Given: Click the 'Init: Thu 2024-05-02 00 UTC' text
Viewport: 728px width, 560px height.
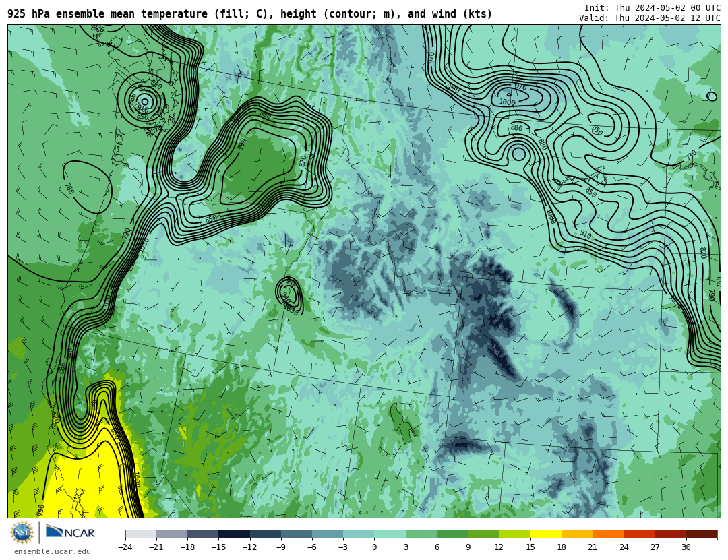Looking at the screenshot, I should 653,8.
